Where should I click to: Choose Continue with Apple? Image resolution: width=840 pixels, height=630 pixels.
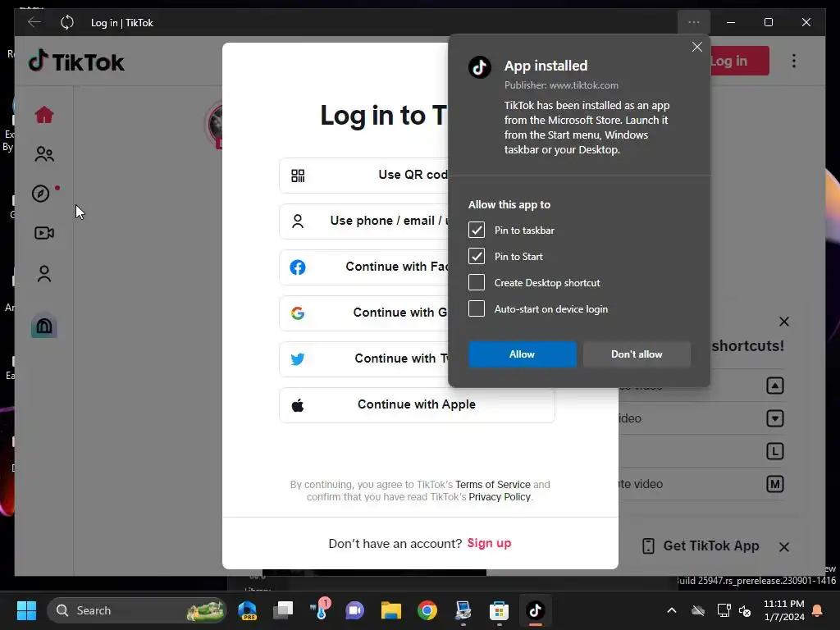tap(417, 405)
